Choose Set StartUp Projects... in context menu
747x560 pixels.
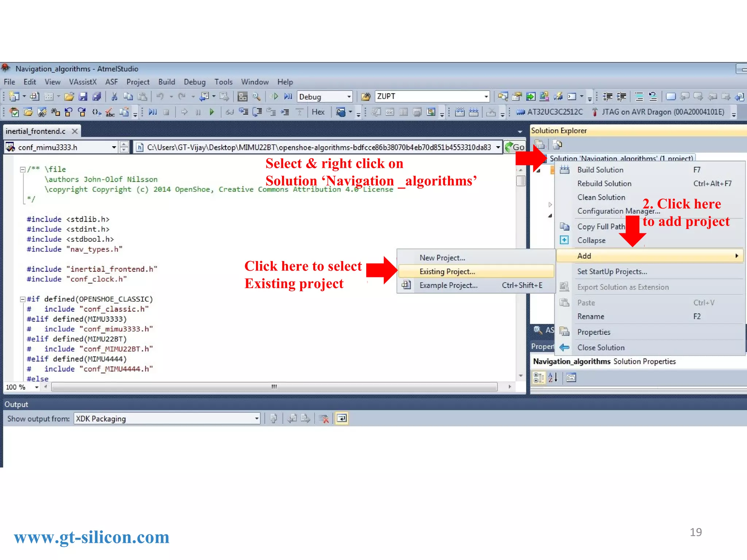[650, 272]
